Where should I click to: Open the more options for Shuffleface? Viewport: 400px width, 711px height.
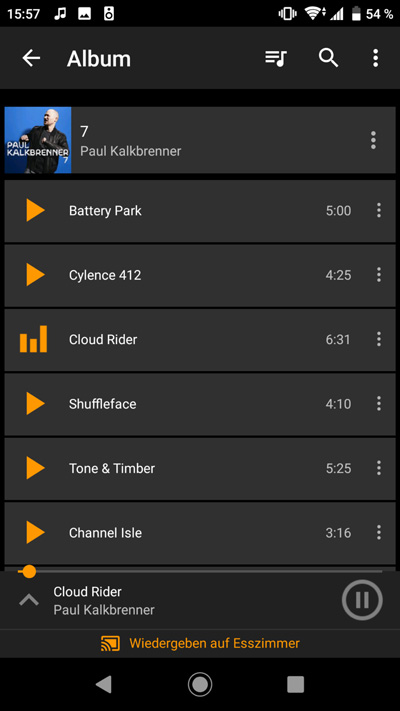click(x=379, y=404)
